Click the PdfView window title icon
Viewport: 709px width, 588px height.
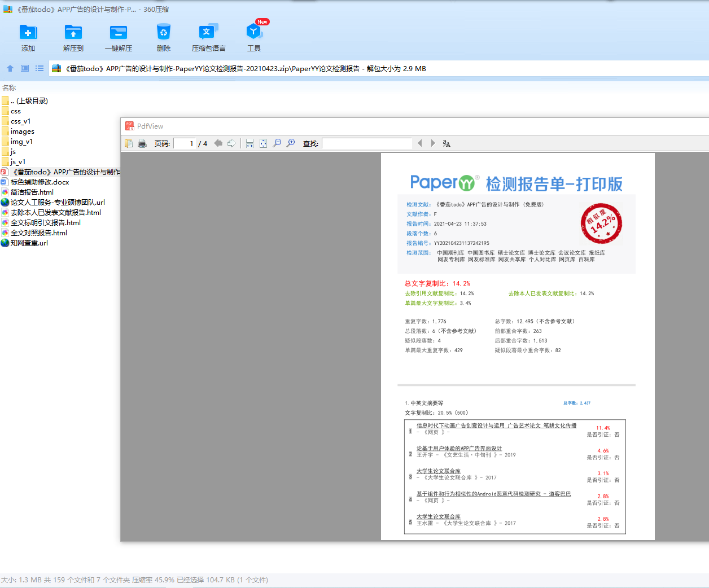click(130, 126)
